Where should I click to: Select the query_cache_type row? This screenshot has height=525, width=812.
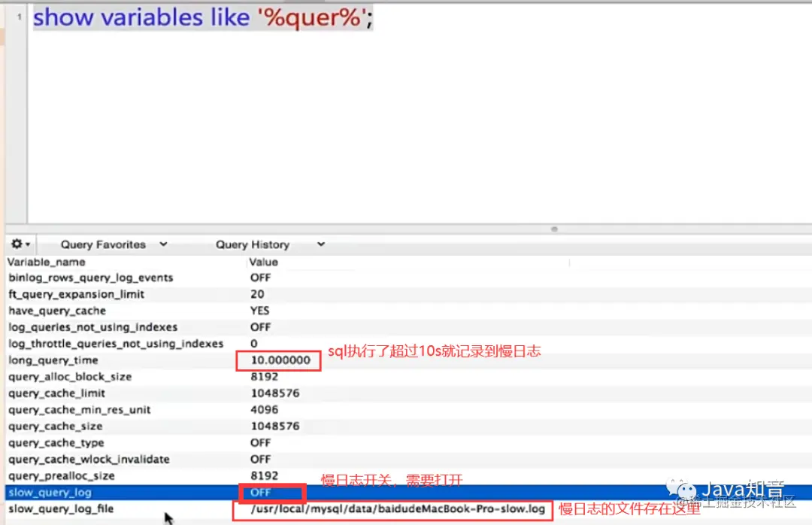click(408, 443)
